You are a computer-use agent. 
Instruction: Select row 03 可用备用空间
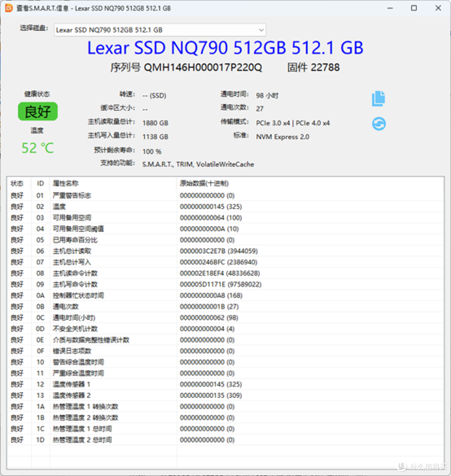225,218
